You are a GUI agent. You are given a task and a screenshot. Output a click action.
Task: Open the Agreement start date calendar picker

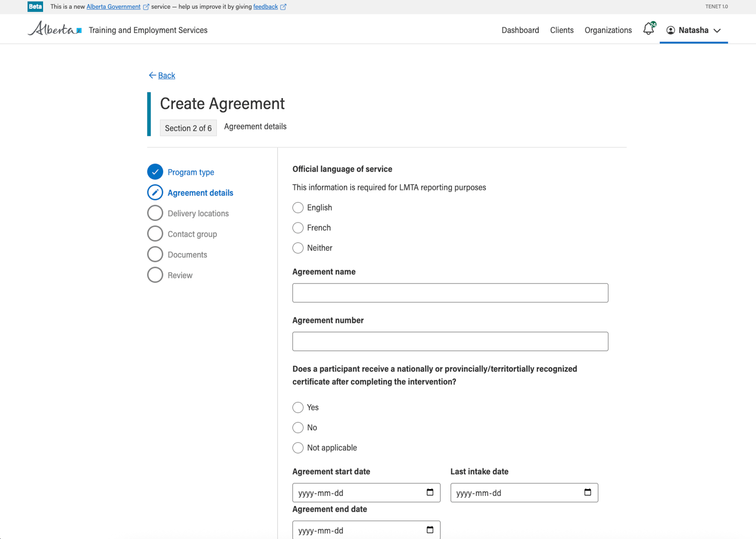coord(430,492)
